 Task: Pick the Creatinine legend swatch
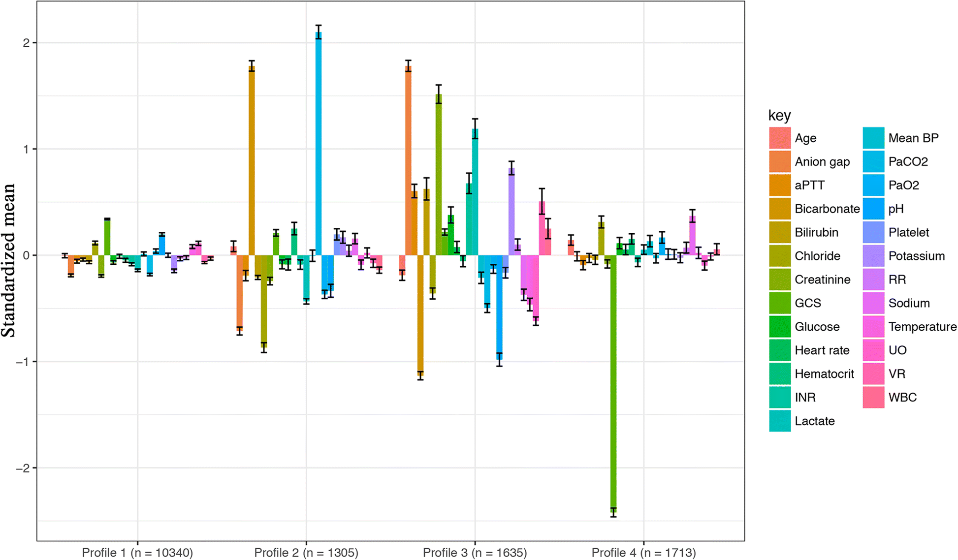pos(780,280)
